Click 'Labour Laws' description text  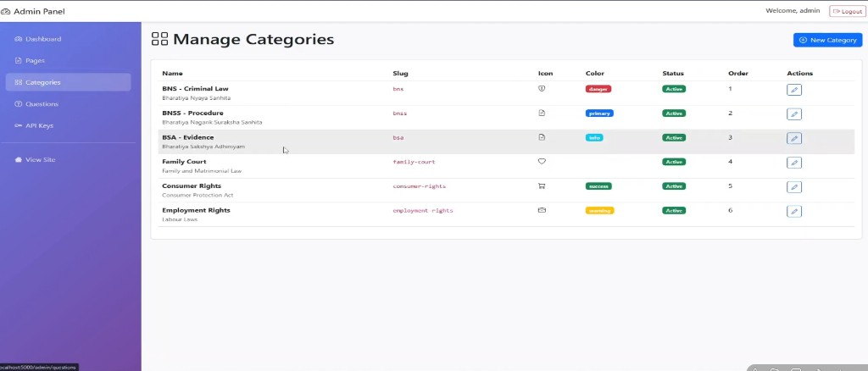[x=180, y=219]
